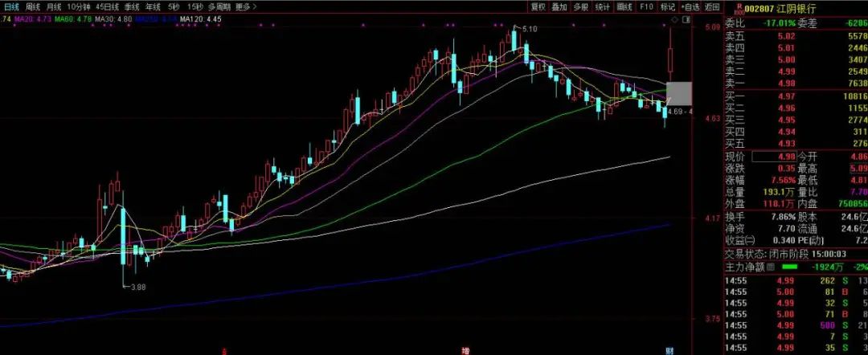
Task: Click the 买二 4.96 bid row
Action: click(x=796, y=108)
